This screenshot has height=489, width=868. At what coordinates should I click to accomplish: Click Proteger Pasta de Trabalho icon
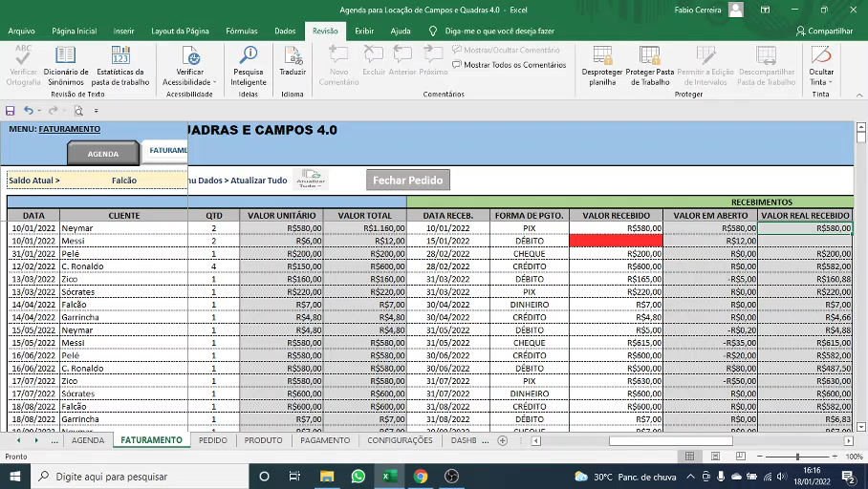(649, 66)
